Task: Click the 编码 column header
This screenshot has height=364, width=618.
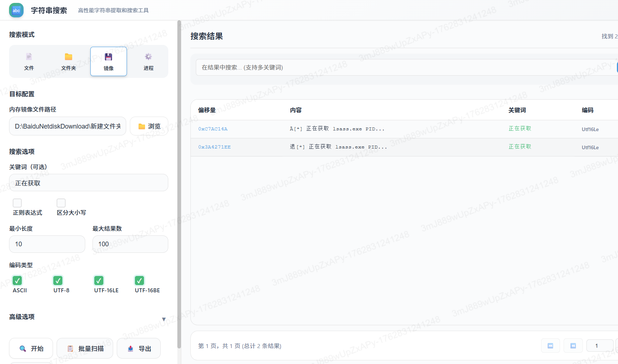Action: 588,110
